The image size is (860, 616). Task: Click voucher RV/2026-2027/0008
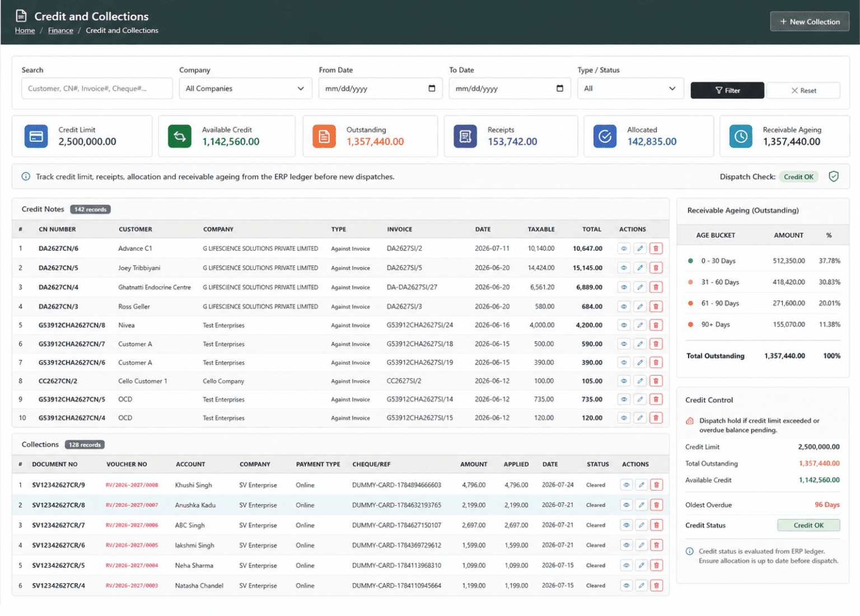[x=132, y=485]
